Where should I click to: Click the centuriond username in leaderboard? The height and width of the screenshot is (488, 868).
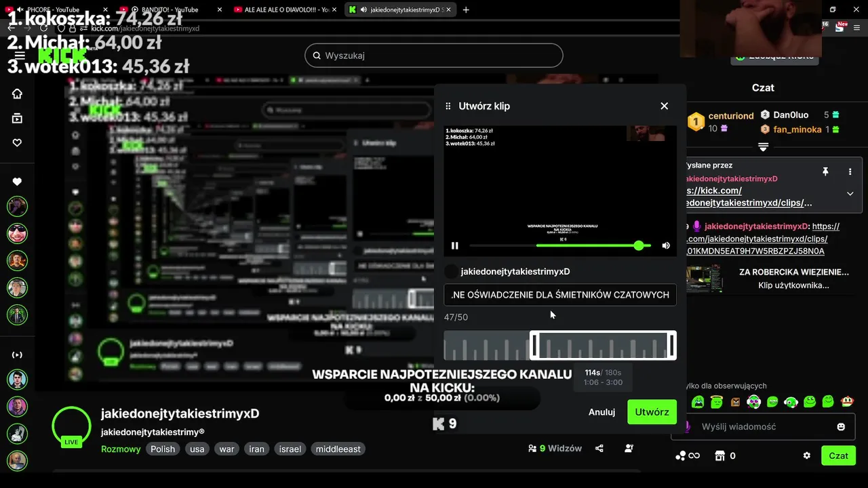pos(731,116)
